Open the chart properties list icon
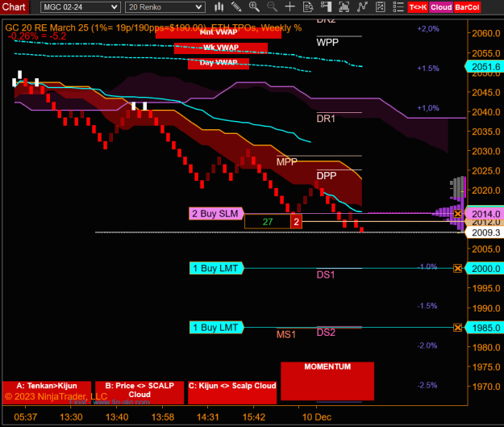The height and width of the screenshot is (427, 504). [398, 6]
